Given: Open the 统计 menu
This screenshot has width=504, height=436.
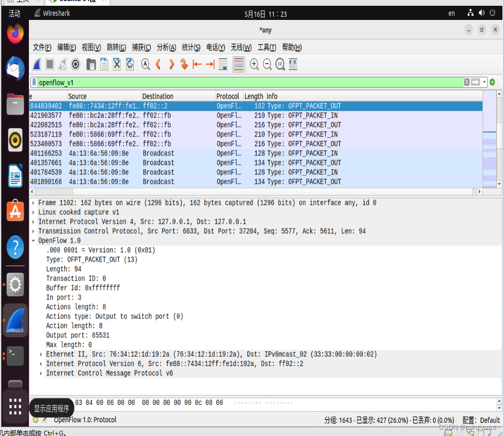Looking at the screenshot, I should (191, 47).
